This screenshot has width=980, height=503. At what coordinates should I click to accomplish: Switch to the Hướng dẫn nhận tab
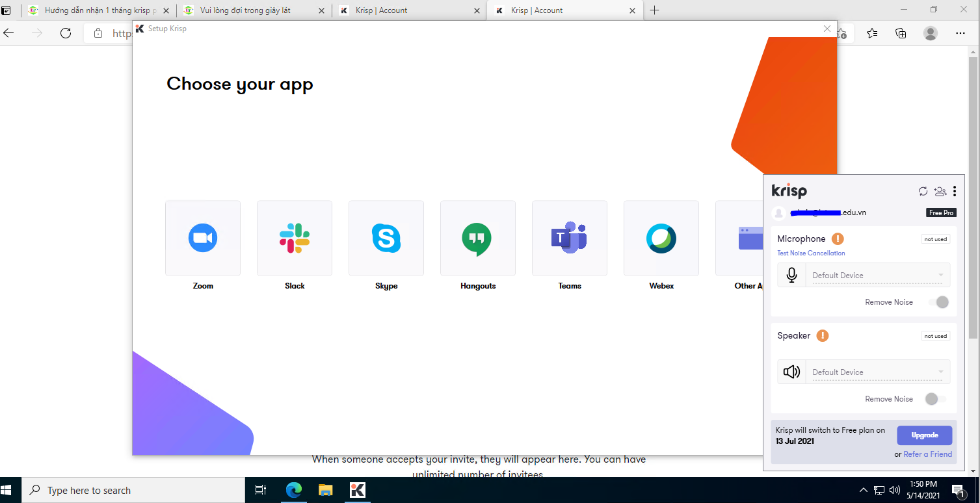coord(98,10)
